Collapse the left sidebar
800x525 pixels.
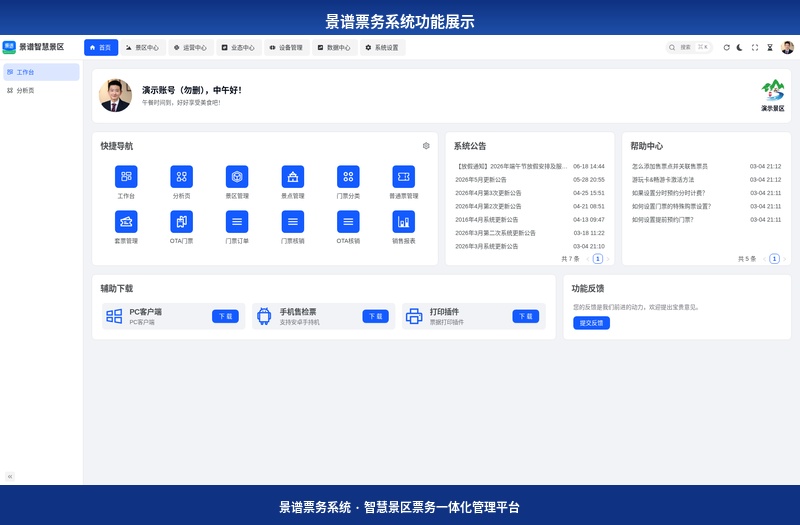click(x=10, y=477)
